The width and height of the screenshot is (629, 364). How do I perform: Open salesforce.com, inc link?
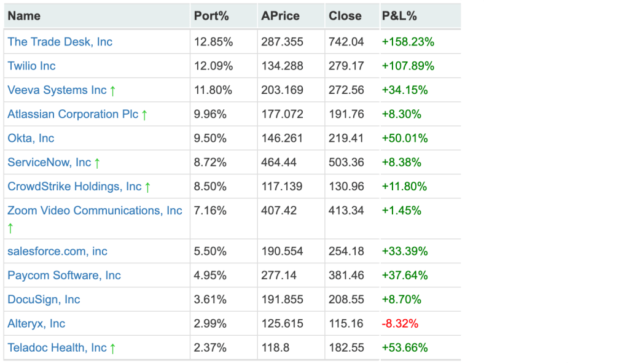point(57,251)
